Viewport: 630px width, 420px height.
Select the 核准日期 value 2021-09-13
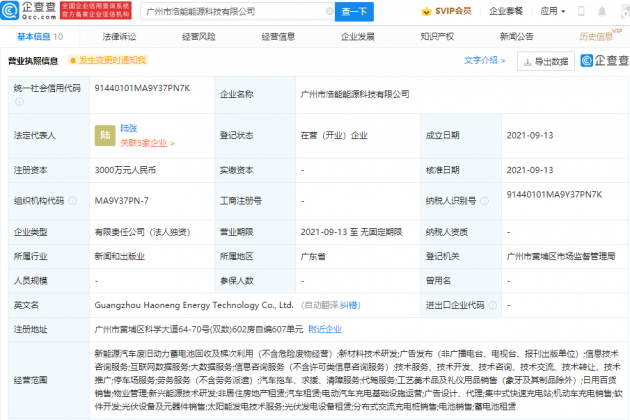point(530,170)
